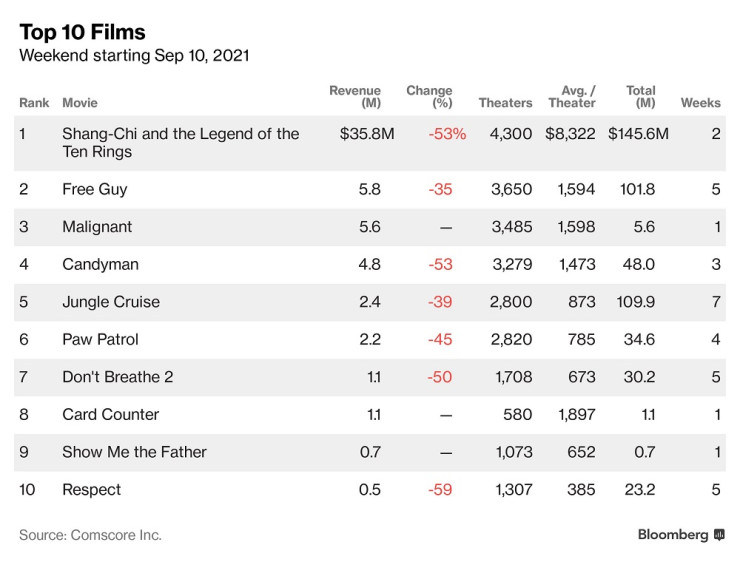Click the Rank column header
This screenshot has width=740, height=562.
click(x=34, y=103)
